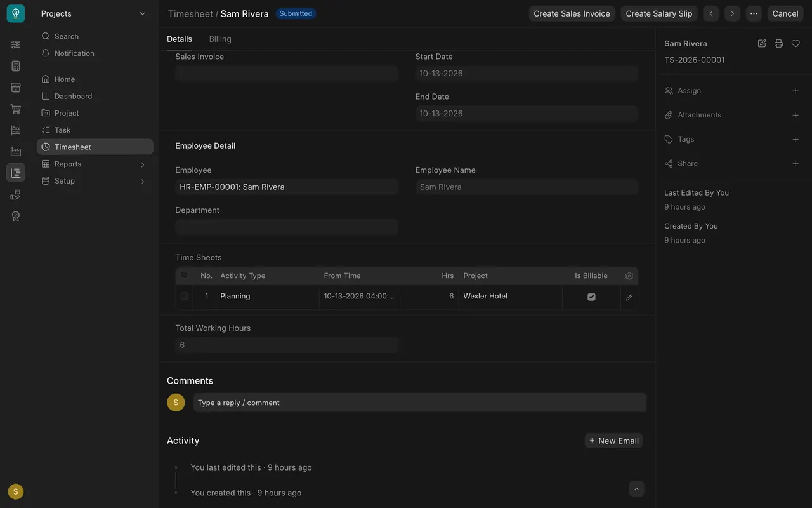The image size is (812, 508).
Task: Click the Sales Invoice field
Action: (287, 74)
